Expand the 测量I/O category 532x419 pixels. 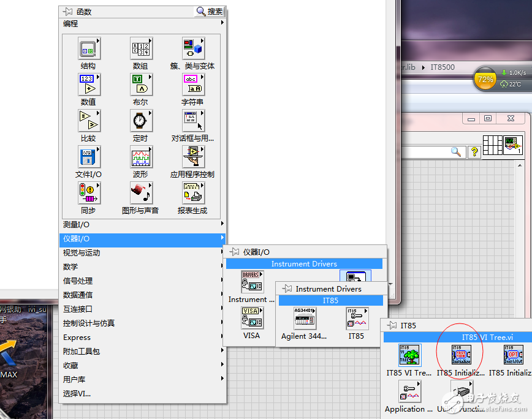[142, 224]
